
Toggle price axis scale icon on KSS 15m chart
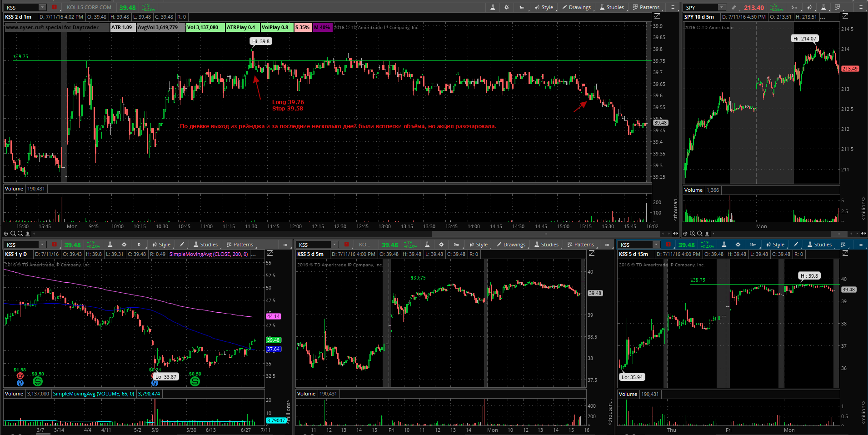click(x=845, y=254)
